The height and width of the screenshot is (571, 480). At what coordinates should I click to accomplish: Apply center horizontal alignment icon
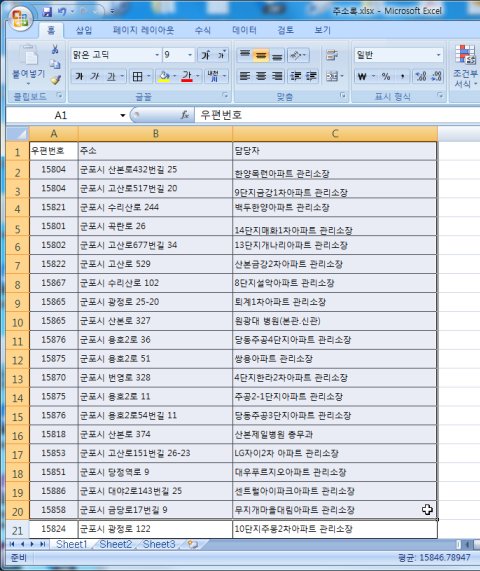(261, 76)
